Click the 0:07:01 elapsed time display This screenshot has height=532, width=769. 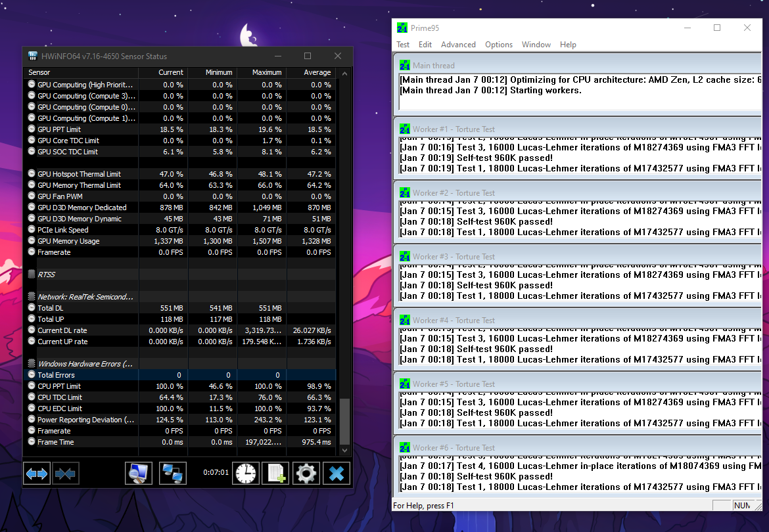pyautogui.click(x=216, y=473)
